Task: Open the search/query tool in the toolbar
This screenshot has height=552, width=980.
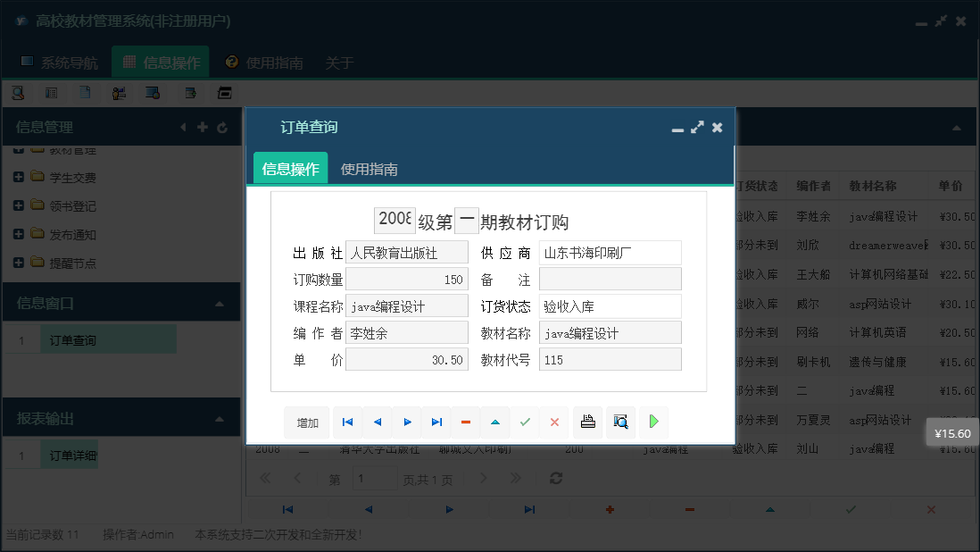Action: pos(18,92)
